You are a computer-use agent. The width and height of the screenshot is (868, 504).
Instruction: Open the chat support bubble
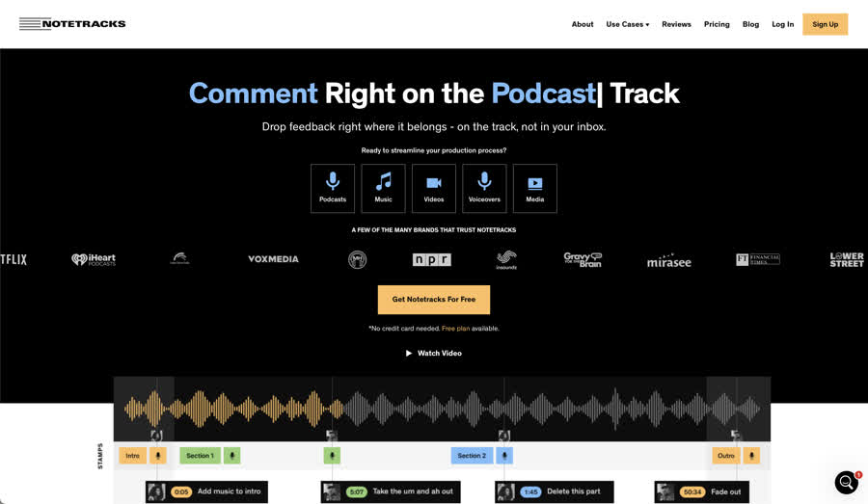click(x=846, y=482)
